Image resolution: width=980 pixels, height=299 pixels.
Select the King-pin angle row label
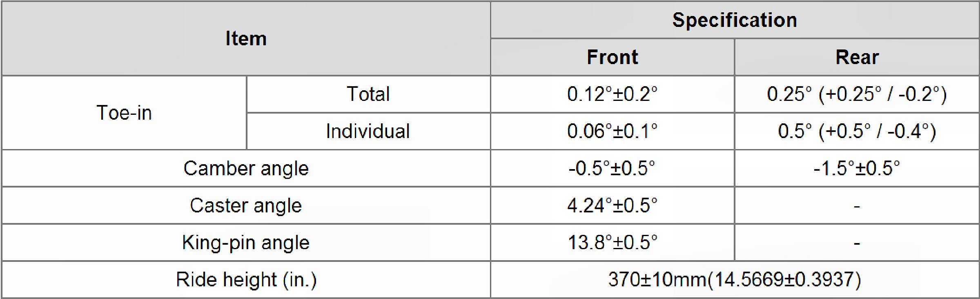tap(246, 243)
